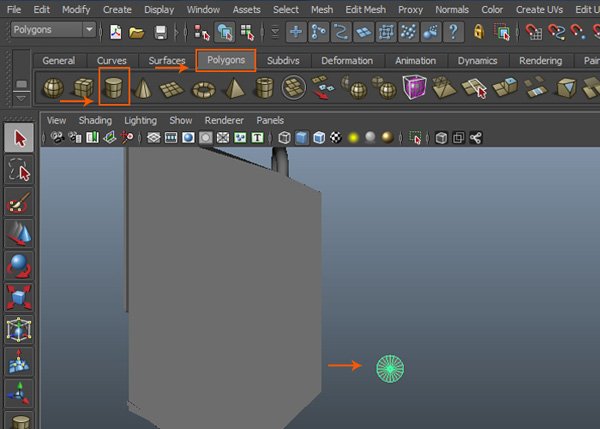Activate the Select tool arrow
The height and width of the screenshot is (429, 600).
click(19, 138)
